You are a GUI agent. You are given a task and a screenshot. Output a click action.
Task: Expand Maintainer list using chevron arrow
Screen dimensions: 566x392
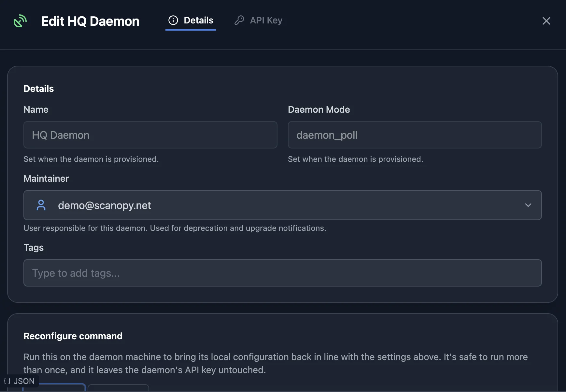[528, 205]
